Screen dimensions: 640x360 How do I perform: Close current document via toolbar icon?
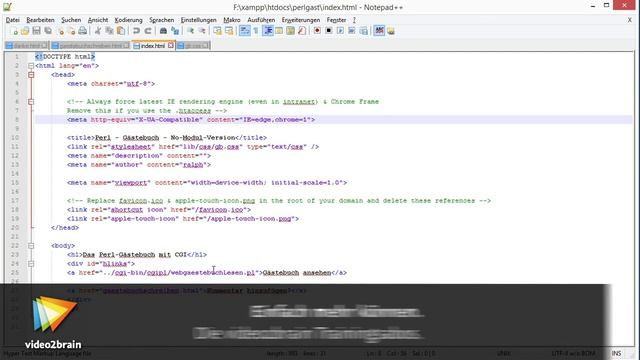(x=60, y=31)
